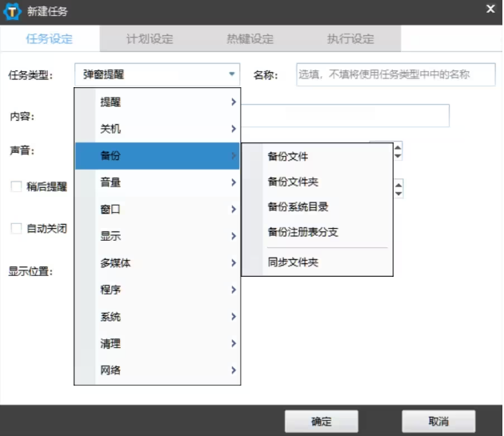Click the 取消 button
This screenshot has width=504, height=436.
coord(438,422)
